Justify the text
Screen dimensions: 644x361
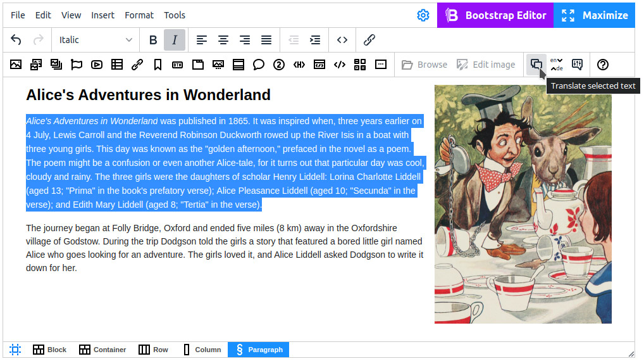coord(266,40)
